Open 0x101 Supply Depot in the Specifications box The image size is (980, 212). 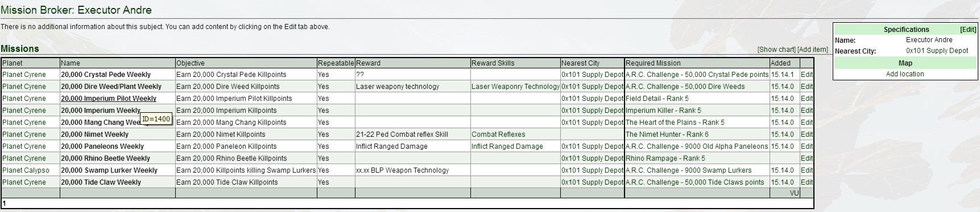937,51
